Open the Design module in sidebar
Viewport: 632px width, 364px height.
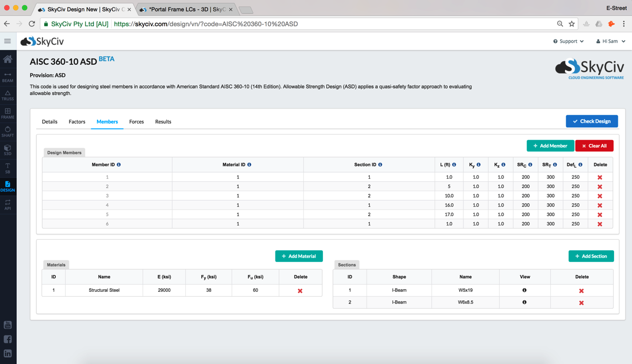pos(8,186)
